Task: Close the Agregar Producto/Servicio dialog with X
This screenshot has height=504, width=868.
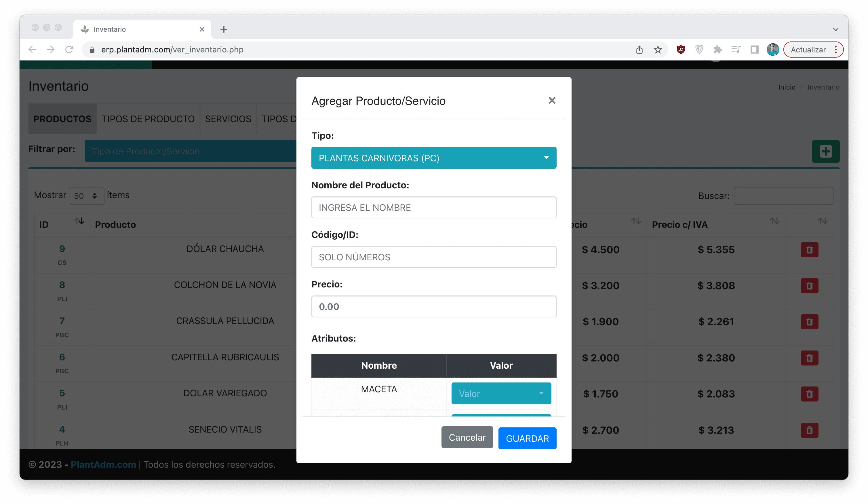Action: (x=552, y=100)
